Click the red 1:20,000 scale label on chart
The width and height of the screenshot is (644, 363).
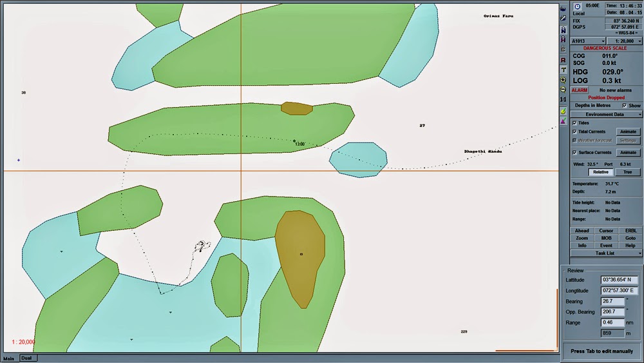[23, 342]
